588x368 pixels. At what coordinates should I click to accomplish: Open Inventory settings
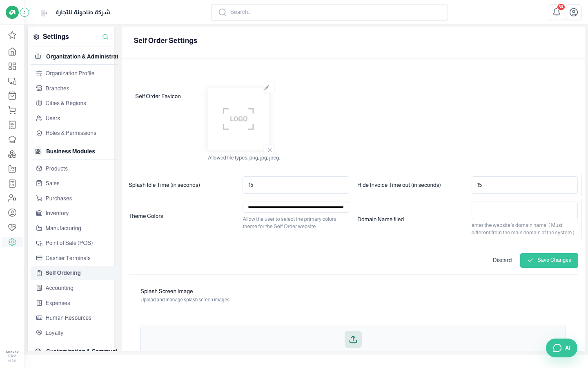tap(57, 213)
